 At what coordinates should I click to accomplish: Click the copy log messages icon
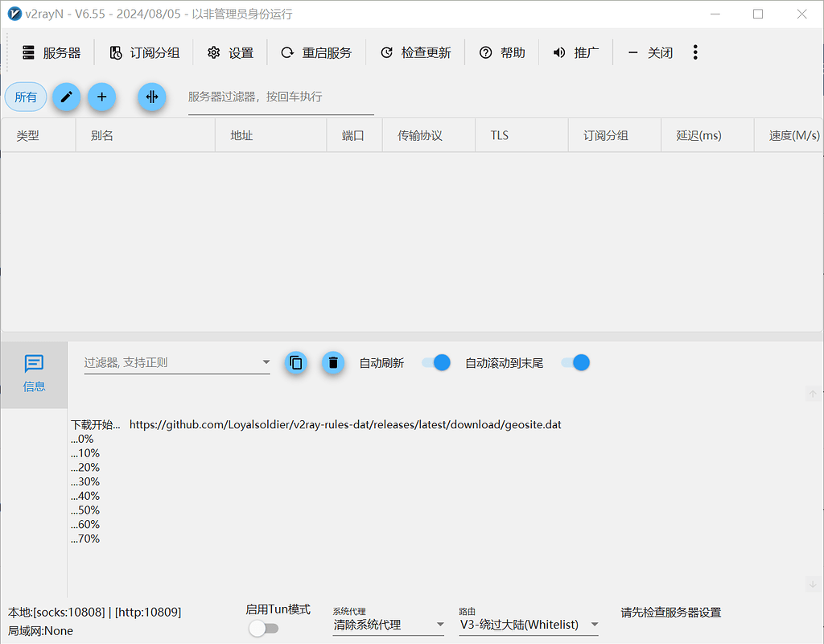[x=296, y=363]
